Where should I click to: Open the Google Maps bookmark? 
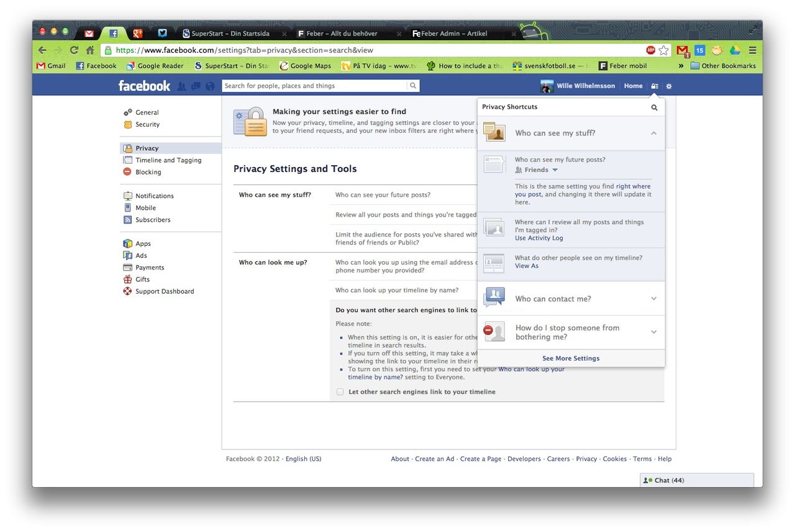[306, 66]
